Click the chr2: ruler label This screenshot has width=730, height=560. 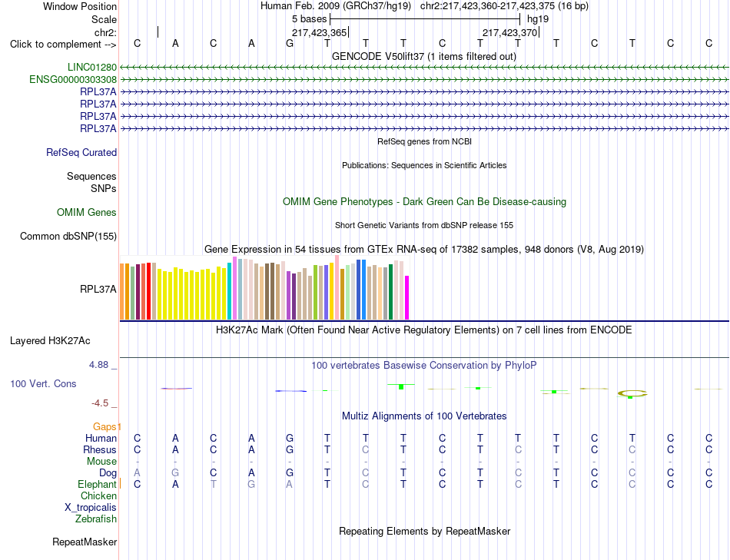(x=106, y=33)
